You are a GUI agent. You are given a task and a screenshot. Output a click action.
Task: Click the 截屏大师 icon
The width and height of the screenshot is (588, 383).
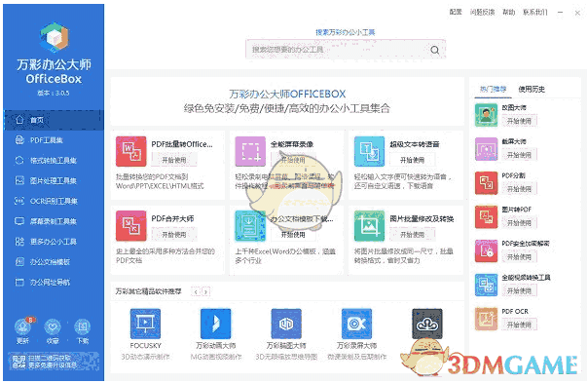click(486, 149)
